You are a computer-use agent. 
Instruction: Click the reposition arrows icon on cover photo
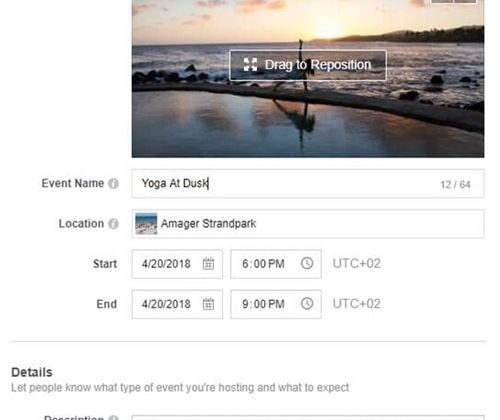coord(250,65)
